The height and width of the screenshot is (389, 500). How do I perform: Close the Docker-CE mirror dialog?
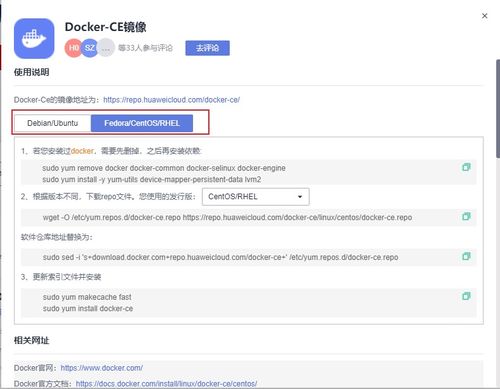tap(485, 16)
